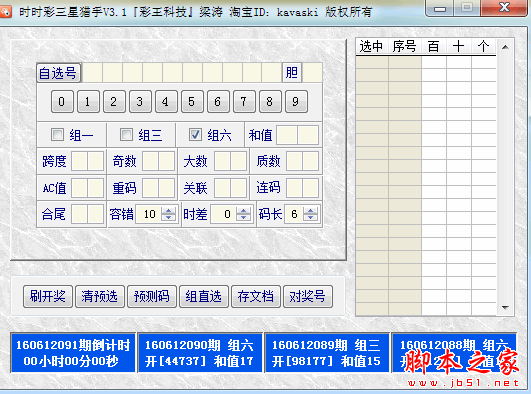
Task: Click the 160612089期 组三 result panel
Action: [327, 353]
